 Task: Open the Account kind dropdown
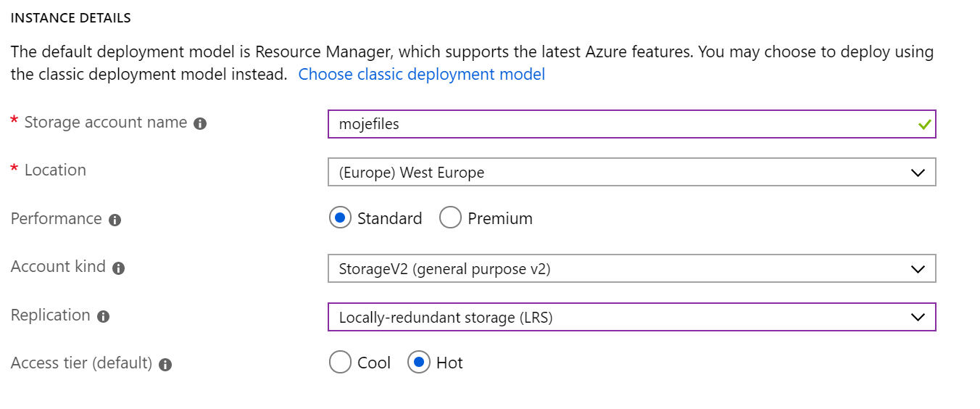[631, 269]
